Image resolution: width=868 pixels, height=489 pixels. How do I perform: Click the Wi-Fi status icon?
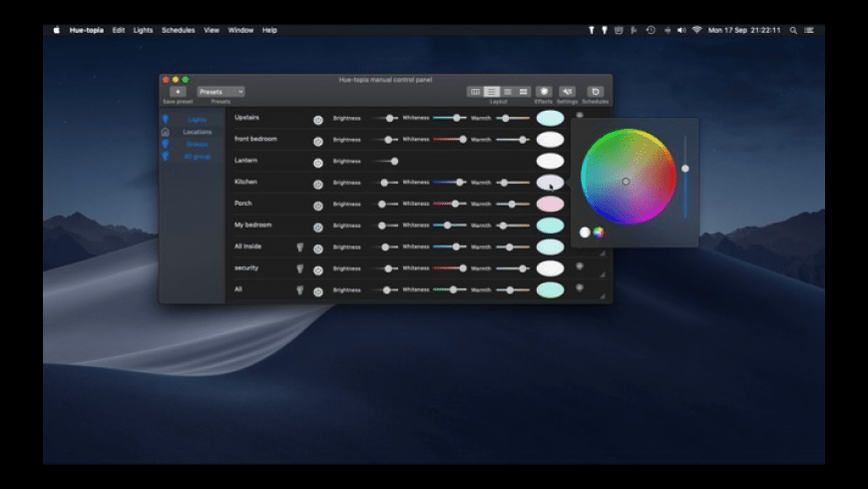click(x=697, y=30)
